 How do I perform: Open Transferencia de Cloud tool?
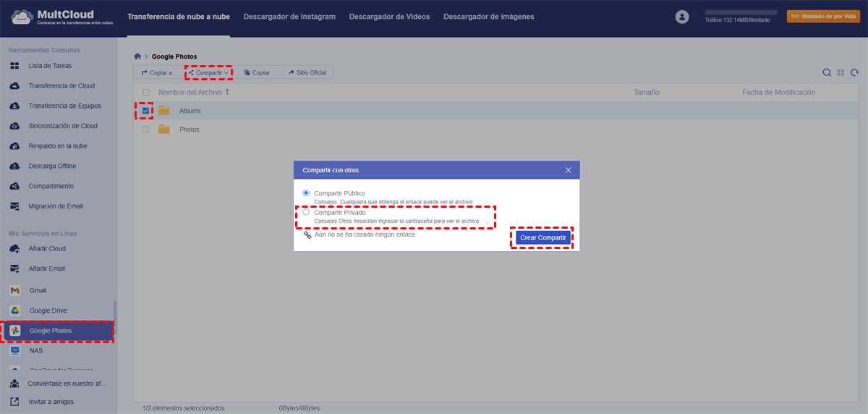[61, 85]
